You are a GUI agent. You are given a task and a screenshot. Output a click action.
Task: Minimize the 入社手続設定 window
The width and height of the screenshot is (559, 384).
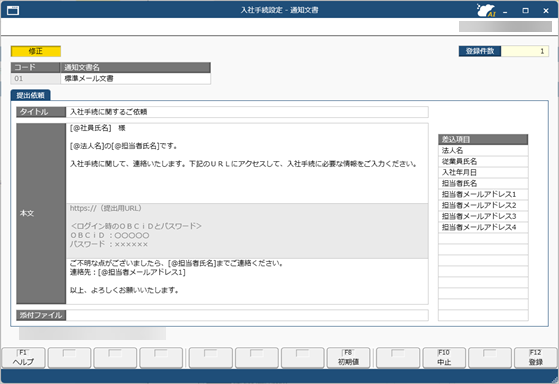[x=505, y=11]
